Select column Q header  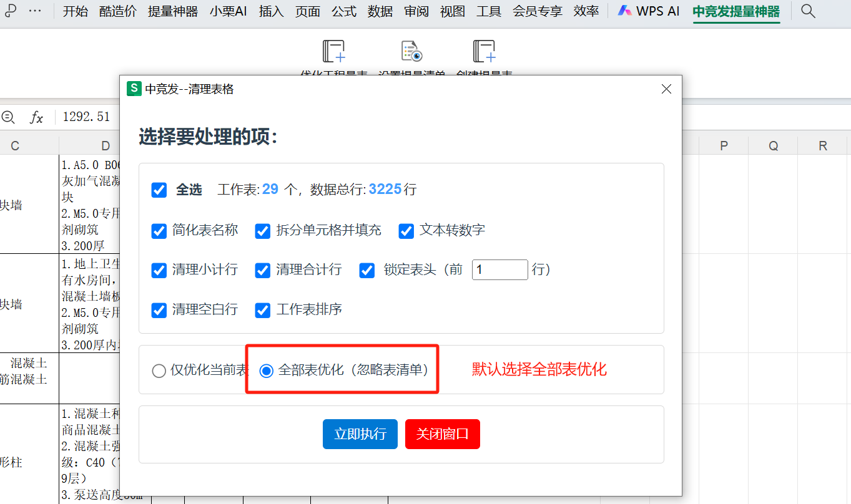[774, 145]
